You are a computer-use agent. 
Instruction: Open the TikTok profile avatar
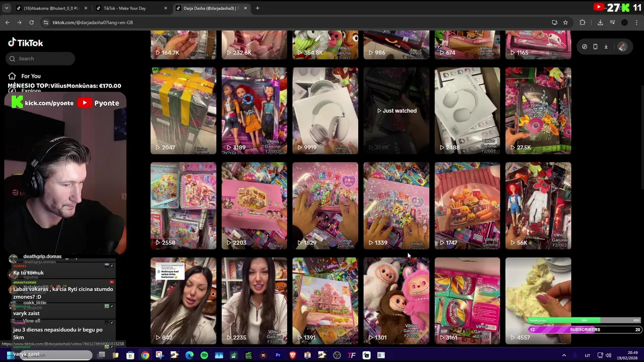(x=622, y=47)
